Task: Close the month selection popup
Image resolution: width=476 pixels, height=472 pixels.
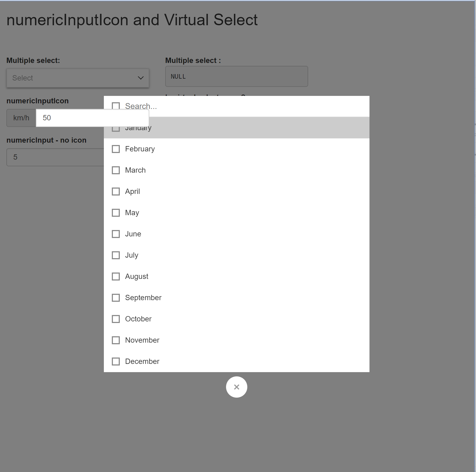Action: pos(236,387)
